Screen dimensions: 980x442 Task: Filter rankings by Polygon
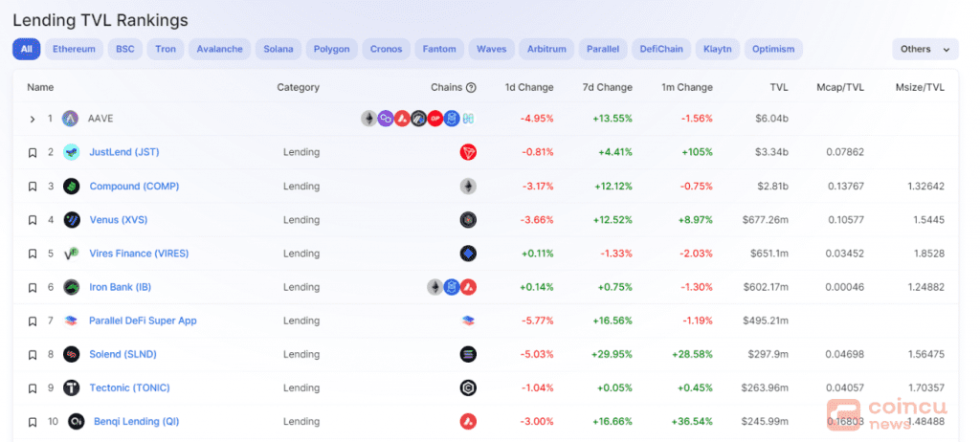(332, 49)
